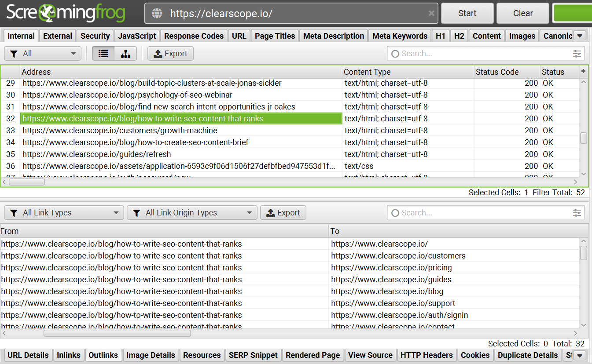Click the Clear button
Image resolution: width=592 pixels, height=364 pixels.
[x=523, y=13]
